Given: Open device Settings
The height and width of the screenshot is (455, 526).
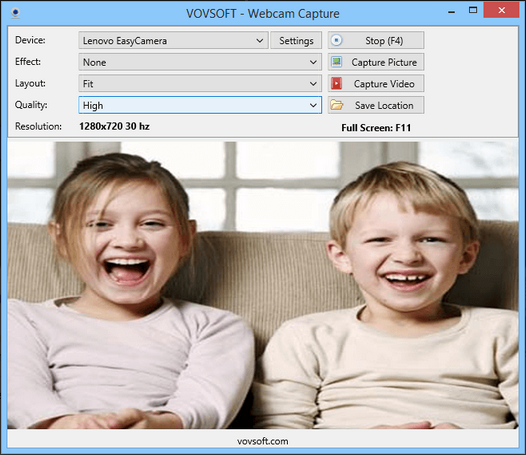Looking at the screenshot, I should 296,41.
